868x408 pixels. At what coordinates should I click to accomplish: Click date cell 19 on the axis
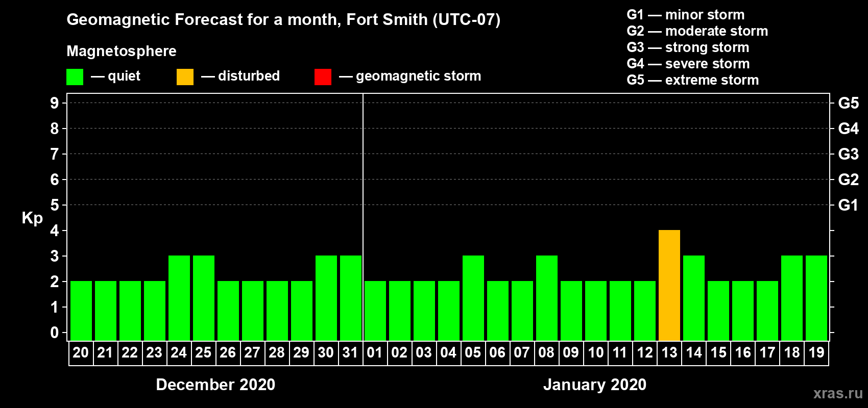tap(816, 353)
